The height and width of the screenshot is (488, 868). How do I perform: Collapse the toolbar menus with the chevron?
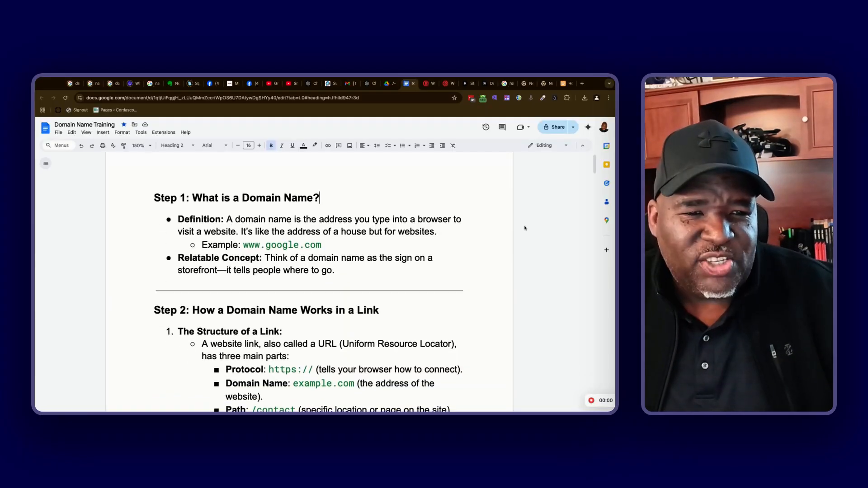pyautogui.click(x=582, y=145)
